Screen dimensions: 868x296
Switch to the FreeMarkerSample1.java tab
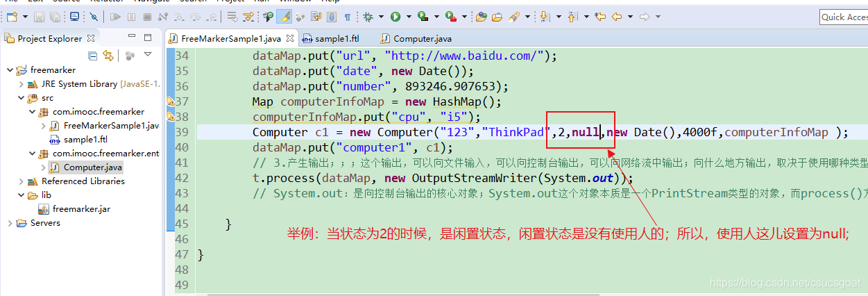point(232,39)
